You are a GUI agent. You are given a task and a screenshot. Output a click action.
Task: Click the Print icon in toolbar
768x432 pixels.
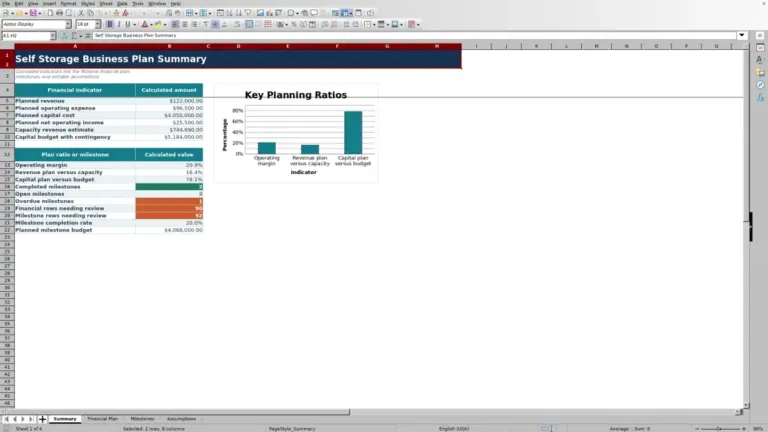(x=59, y=13)
